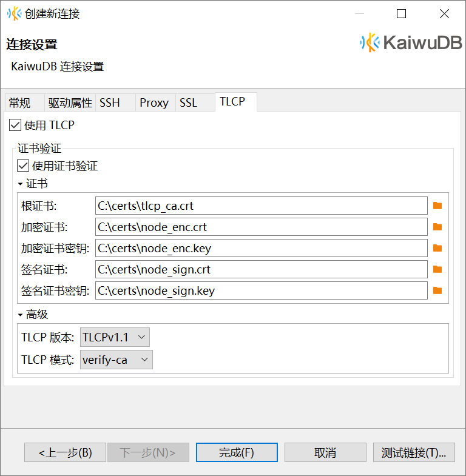The width and height of the screenshot is (466, 476).
Task: Click the 根证书 path input field
Action: pyautogui.click(x=261, y=206)
